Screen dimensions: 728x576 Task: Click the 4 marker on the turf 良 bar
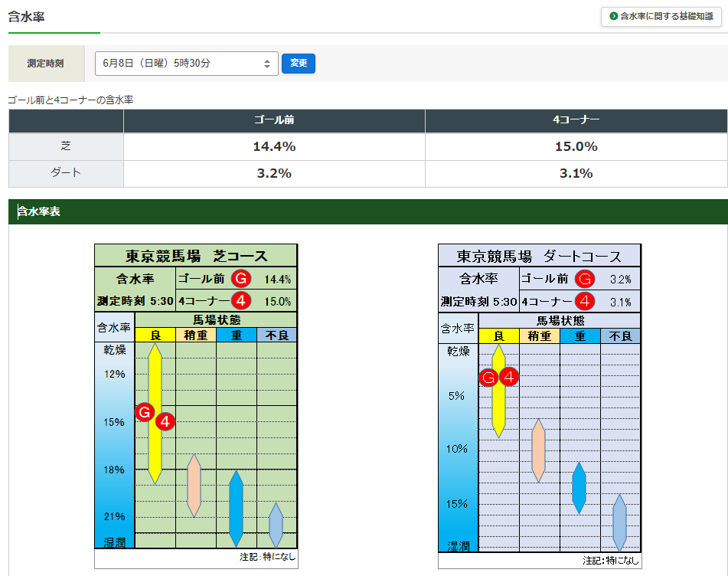(x=165, y=422)
